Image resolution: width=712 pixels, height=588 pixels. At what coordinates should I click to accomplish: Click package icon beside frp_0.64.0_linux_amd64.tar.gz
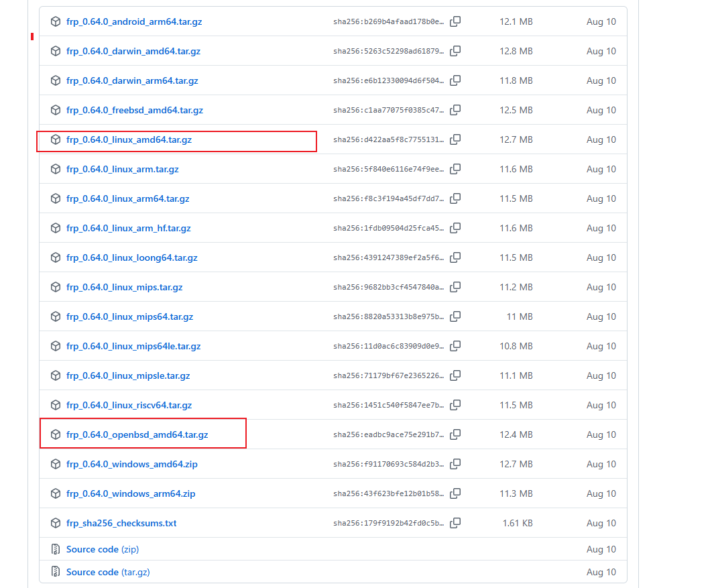coord(56,139)
